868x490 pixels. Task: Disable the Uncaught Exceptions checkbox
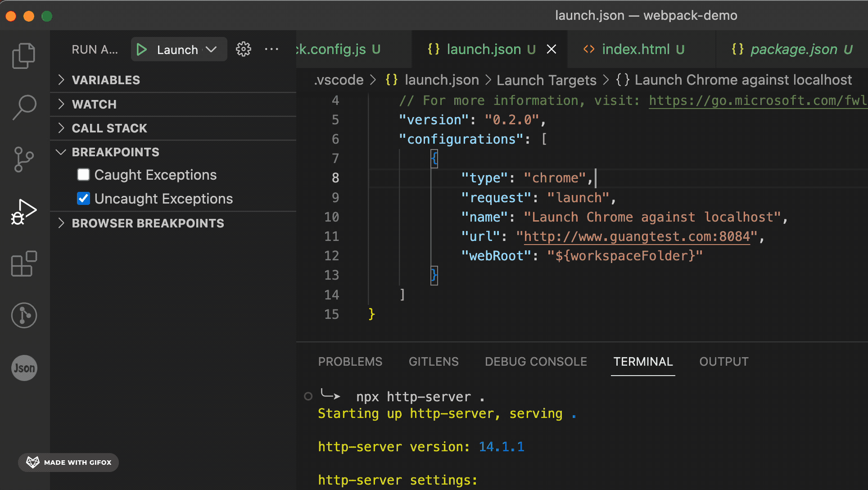[83, 199]
